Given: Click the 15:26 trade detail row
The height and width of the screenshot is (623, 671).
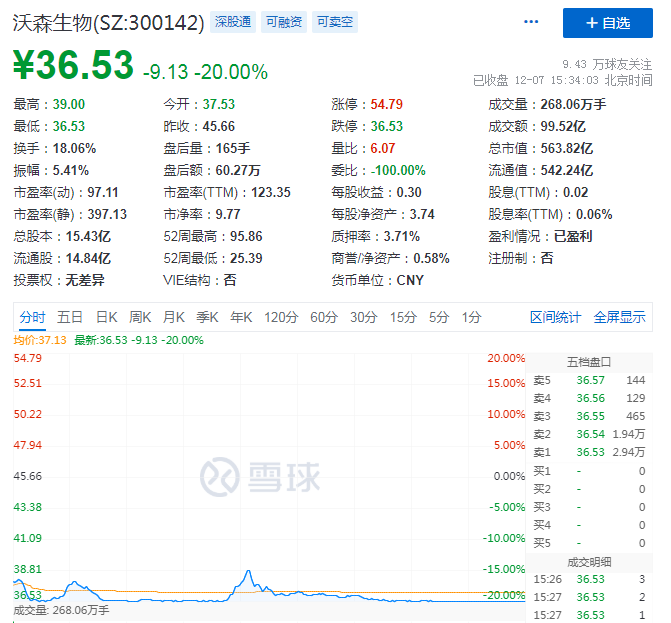Looking at the screenshot, I should tap(589, 579).
